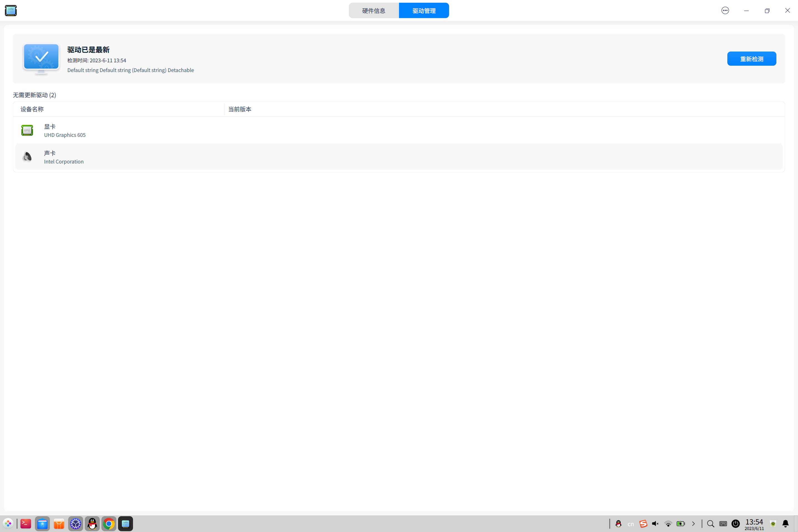Select the 驱动管理 tab
The width and height of the screenshot is (798, 532).
click(424, 11)
